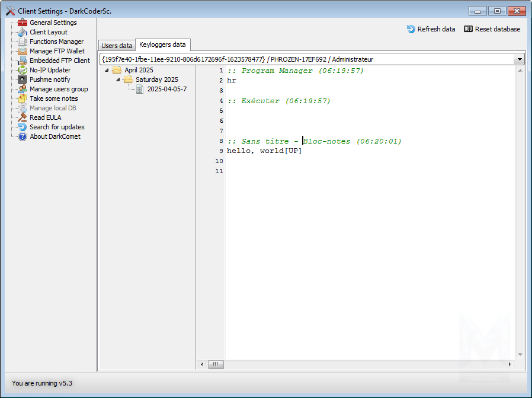
Task: Click the Client Layout icon
Action: [23, 32]
